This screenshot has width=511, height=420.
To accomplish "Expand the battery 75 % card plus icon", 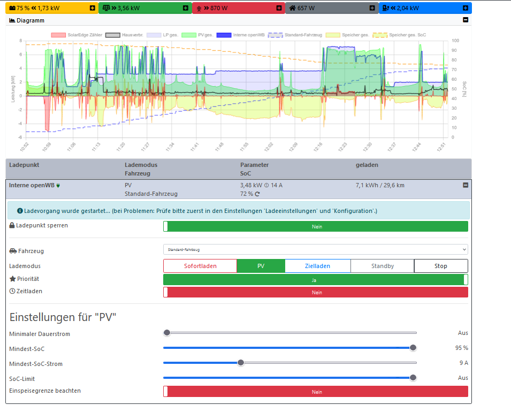I will [93, 8].
